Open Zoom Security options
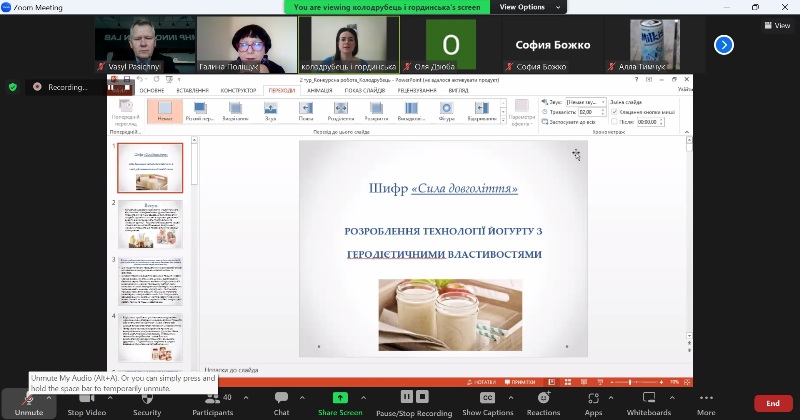The width and height of the screenshot is (800, 420). [147, 404]
